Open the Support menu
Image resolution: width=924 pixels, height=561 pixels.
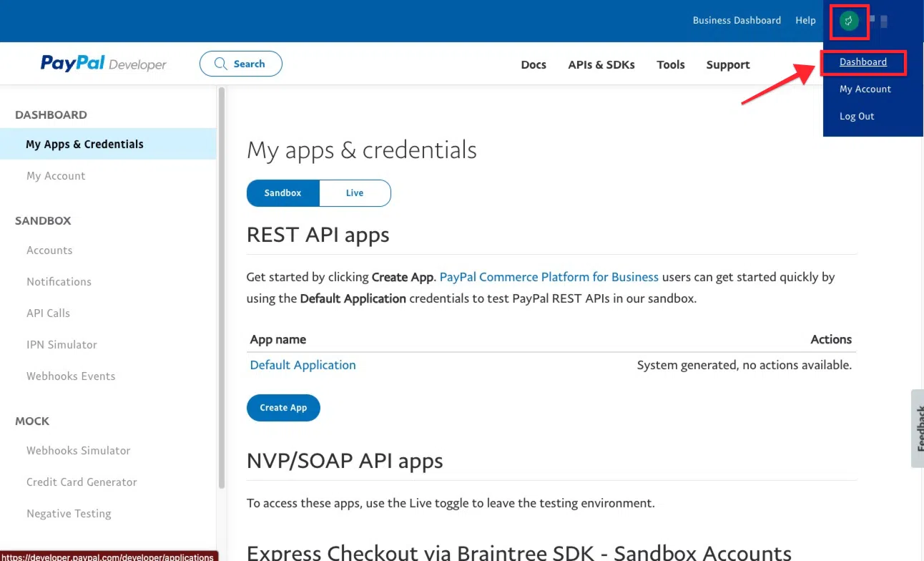click(727, 65)
